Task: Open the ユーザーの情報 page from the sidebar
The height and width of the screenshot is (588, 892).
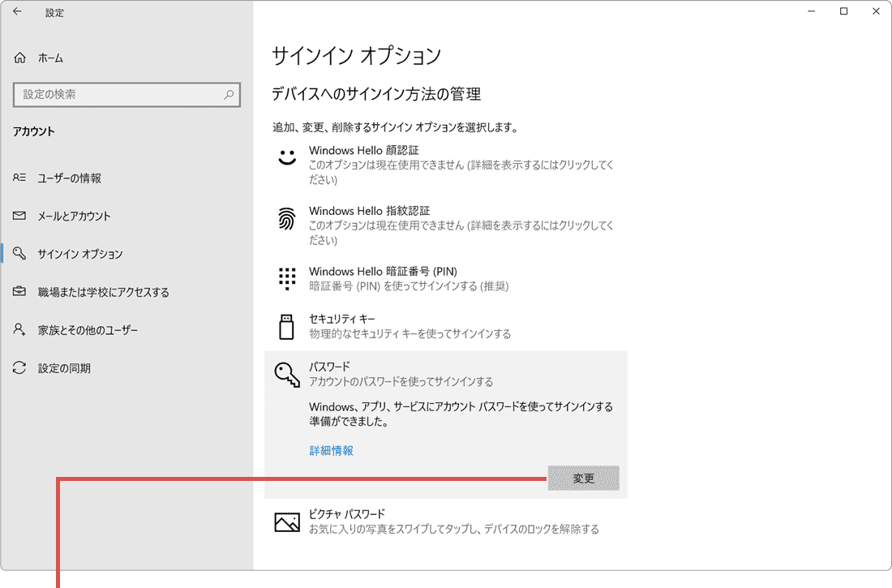Action: pos(69,178)
